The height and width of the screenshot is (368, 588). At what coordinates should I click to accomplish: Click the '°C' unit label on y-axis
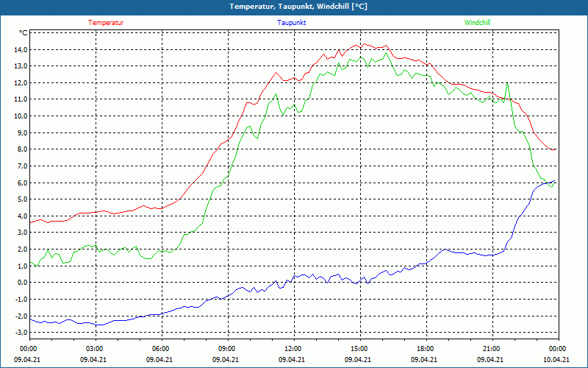[x=24, y=33]
